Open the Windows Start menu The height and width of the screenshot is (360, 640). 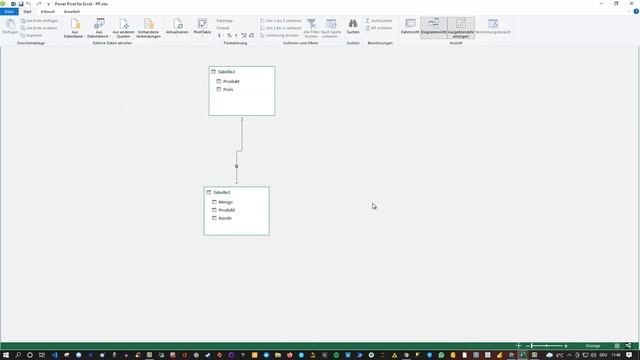tap(6, 355)
